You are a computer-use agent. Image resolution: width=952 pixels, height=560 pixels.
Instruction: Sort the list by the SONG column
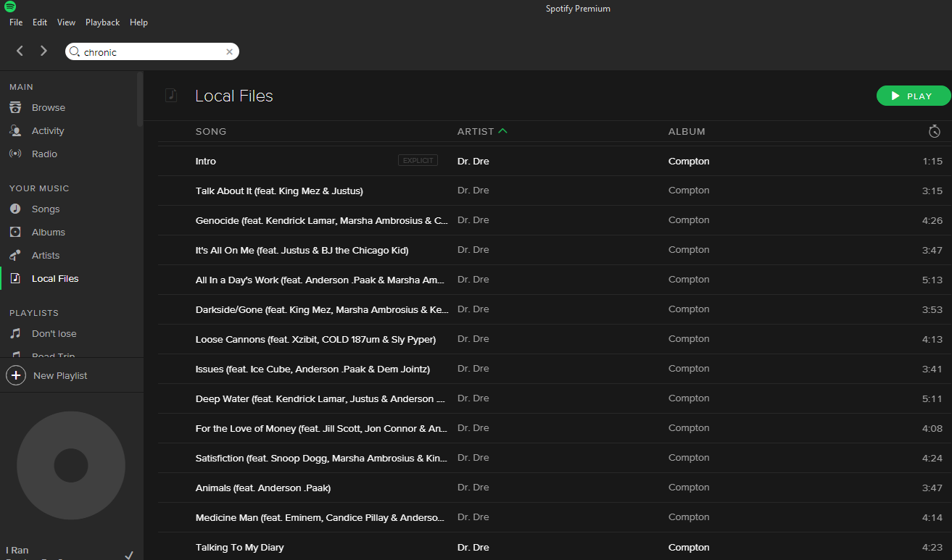pos(211,132)
